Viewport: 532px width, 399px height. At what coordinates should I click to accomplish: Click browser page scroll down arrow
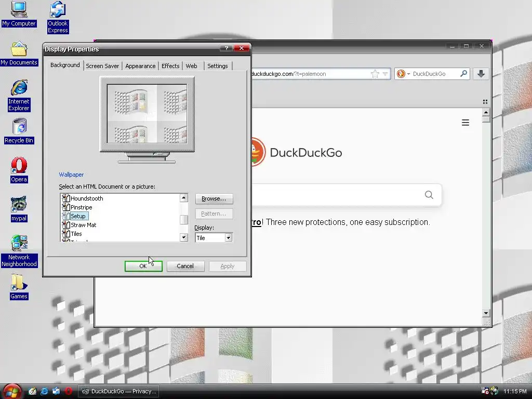click(x=486, y=313)
